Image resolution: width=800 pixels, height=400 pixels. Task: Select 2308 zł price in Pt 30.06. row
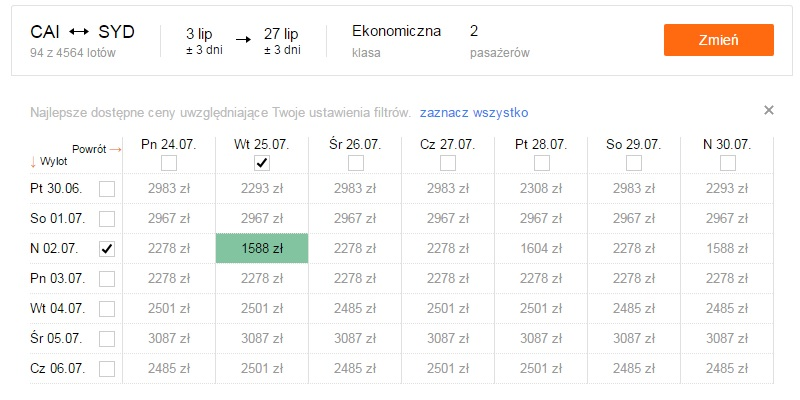pos(541,189)
